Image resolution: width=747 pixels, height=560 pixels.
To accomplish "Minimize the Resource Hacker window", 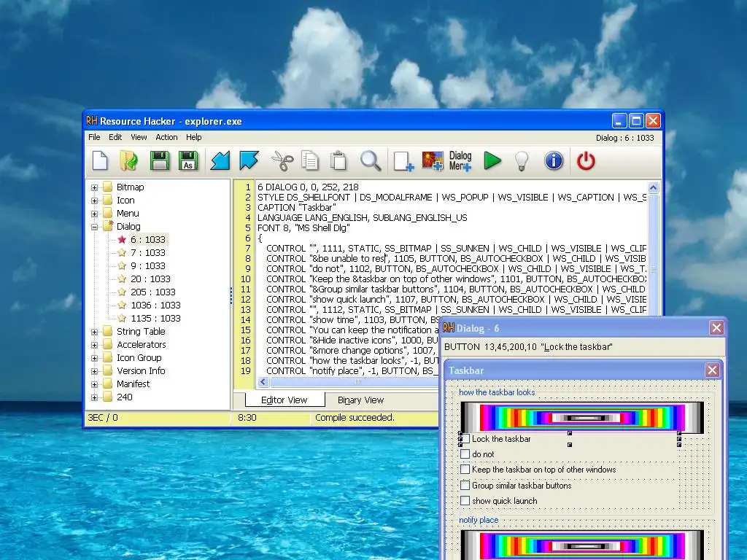I will pyautogui.click(x=619, y=121).
